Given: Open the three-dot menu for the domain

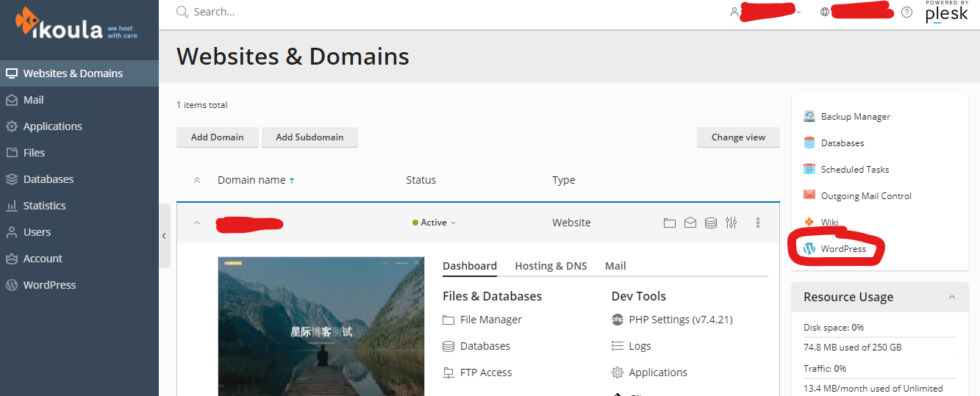Looking at the screenshot, I should point(758,223).
